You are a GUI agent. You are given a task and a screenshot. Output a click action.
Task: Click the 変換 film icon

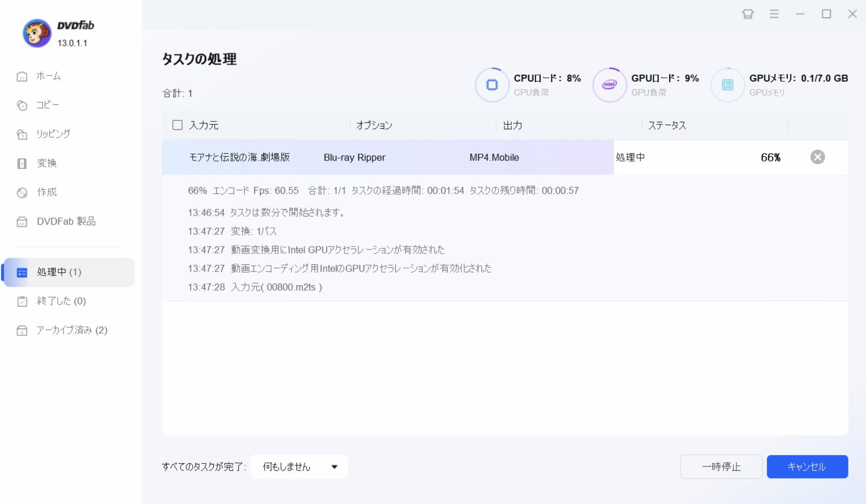pos(22,163)
